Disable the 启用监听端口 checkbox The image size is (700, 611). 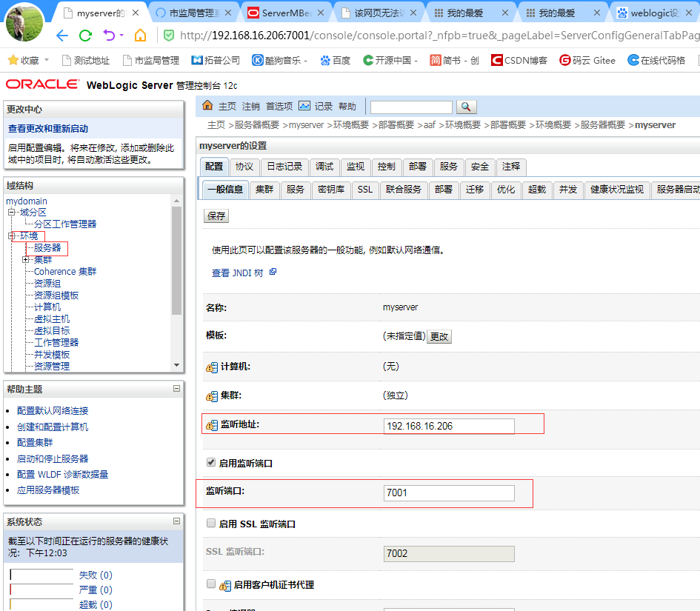pyautogui.click(x=211, y=461)
